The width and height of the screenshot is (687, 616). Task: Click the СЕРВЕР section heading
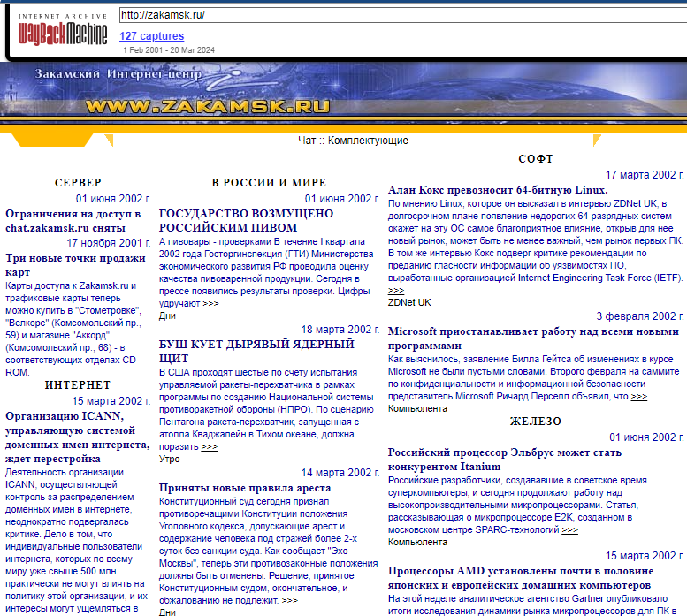(78, 183)
